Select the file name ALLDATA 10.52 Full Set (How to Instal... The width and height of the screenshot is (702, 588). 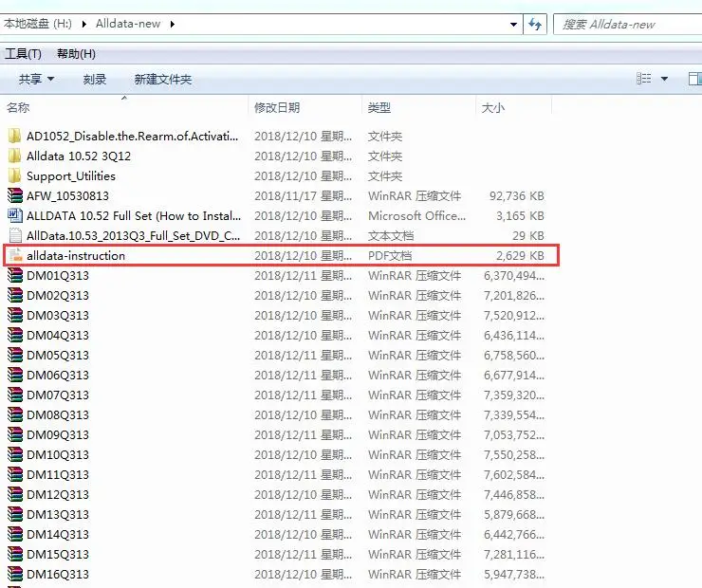[134, 215]
